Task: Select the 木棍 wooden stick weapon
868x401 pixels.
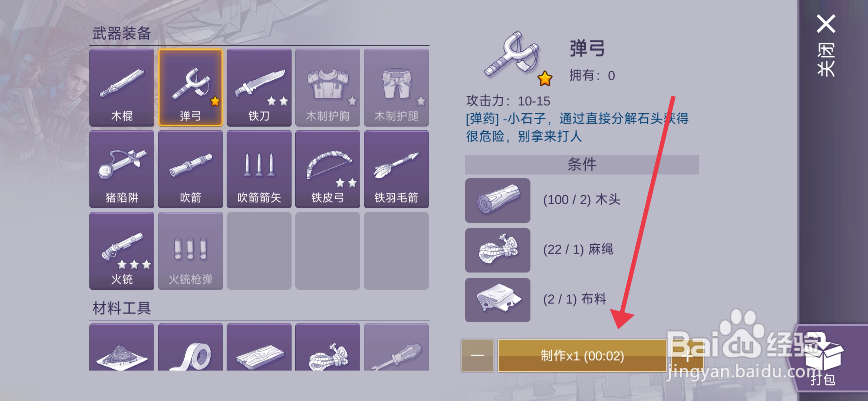Action: (122, 88)
